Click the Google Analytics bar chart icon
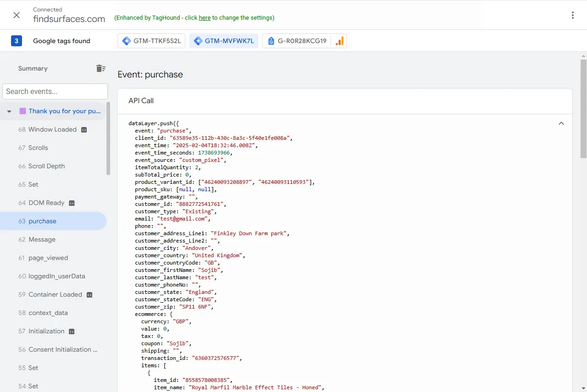 point(339,41)
